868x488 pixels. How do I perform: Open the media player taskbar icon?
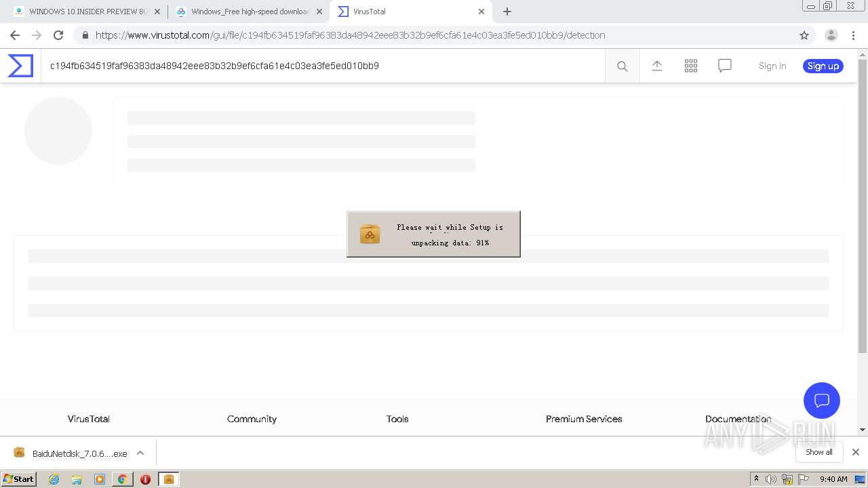tap(100, 479)
